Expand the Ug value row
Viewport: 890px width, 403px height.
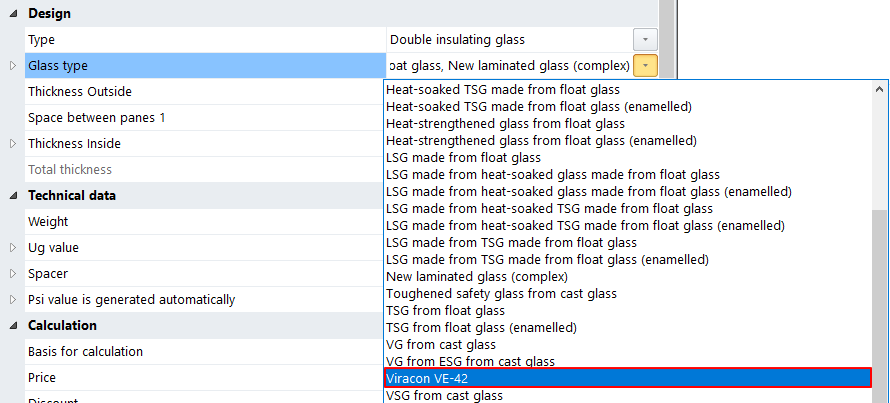pos(13,248)
